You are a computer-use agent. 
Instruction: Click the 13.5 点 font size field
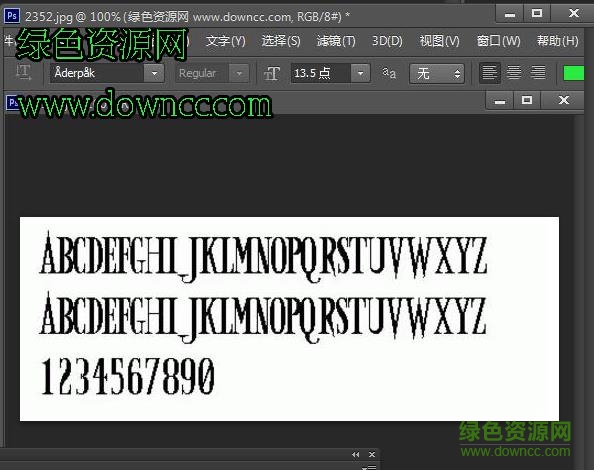click(321, 73)
